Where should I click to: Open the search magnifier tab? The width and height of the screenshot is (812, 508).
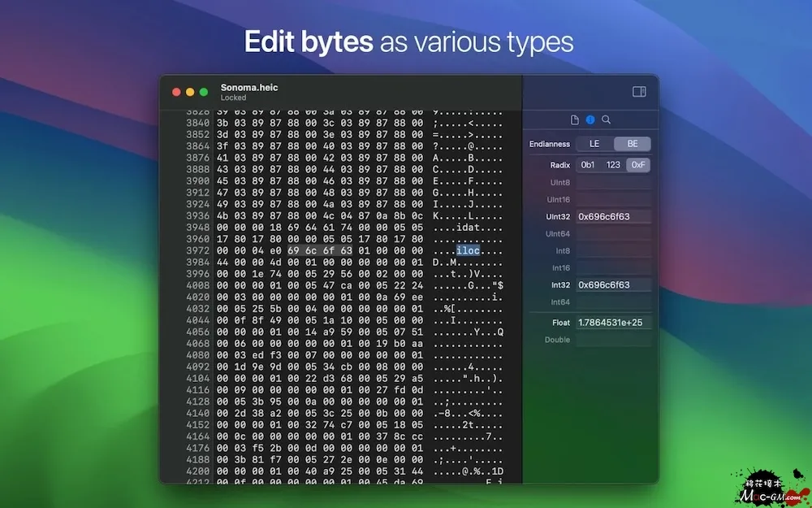click(x=606, y=119)
